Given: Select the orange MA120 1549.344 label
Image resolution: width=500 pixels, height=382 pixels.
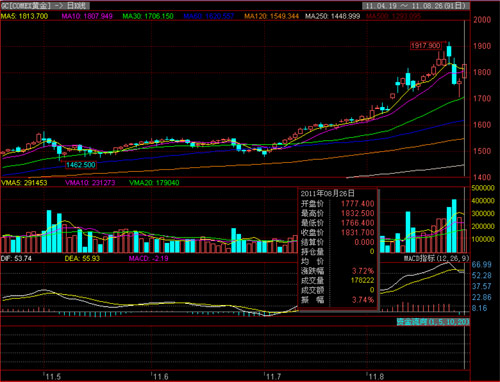Looking at the screenshot, I should (x=271, y=16).
